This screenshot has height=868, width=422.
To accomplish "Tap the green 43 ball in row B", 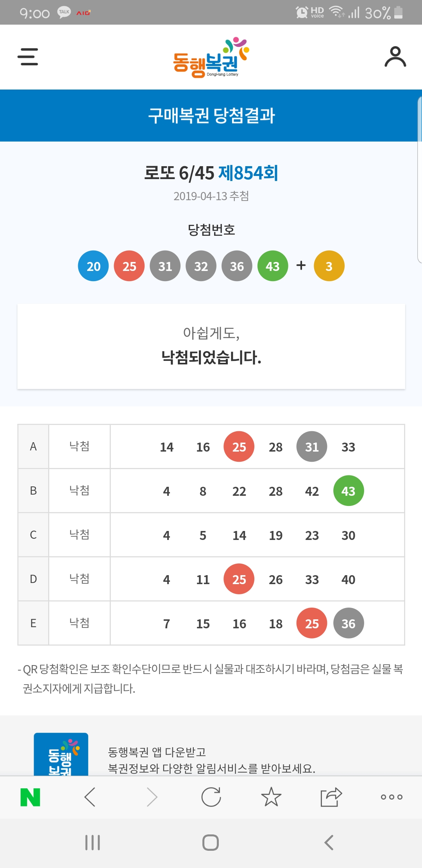I will click(348, 491).
